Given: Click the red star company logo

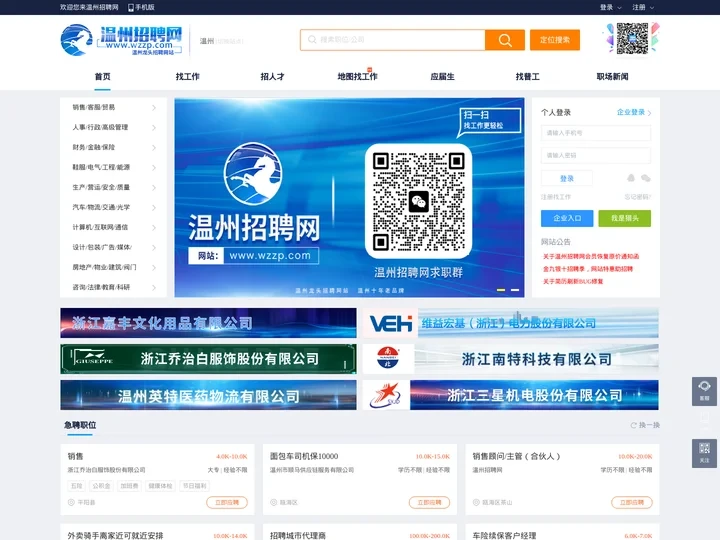Looking at the screenshot, I should [386, 395].
